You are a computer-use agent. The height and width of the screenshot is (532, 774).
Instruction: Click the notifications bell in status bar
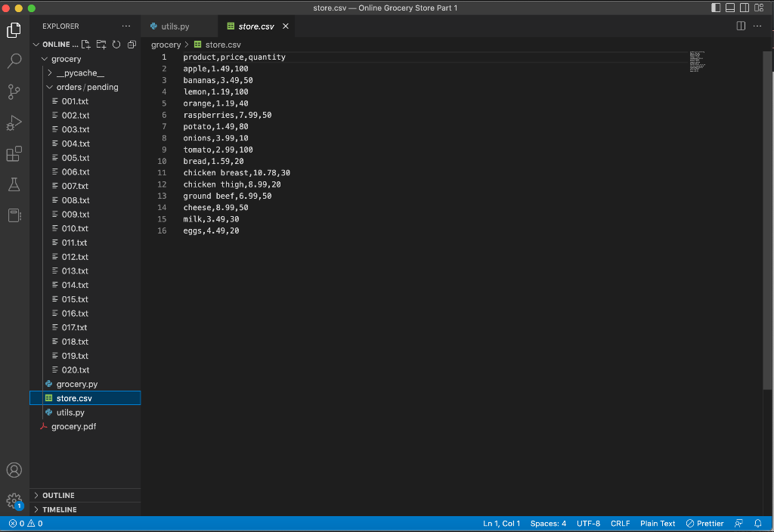tap(758, 523)
